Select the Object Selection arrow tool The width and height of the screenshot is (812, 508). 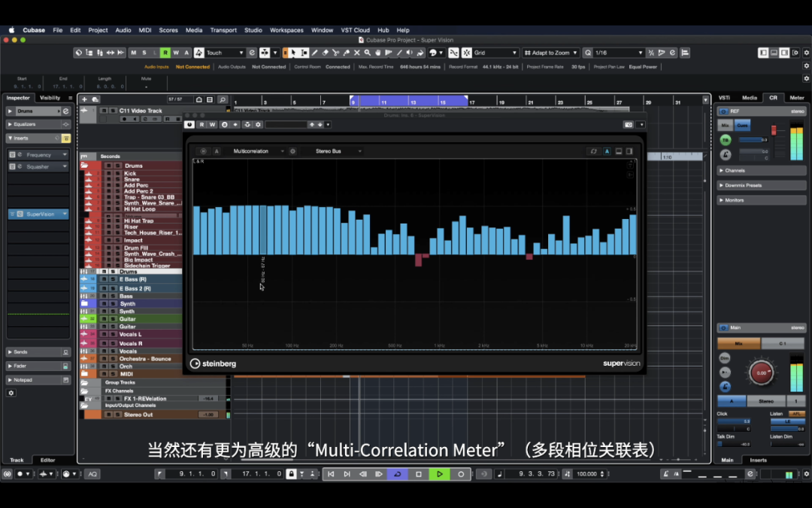pyautogui.click(x=293, y=53)
